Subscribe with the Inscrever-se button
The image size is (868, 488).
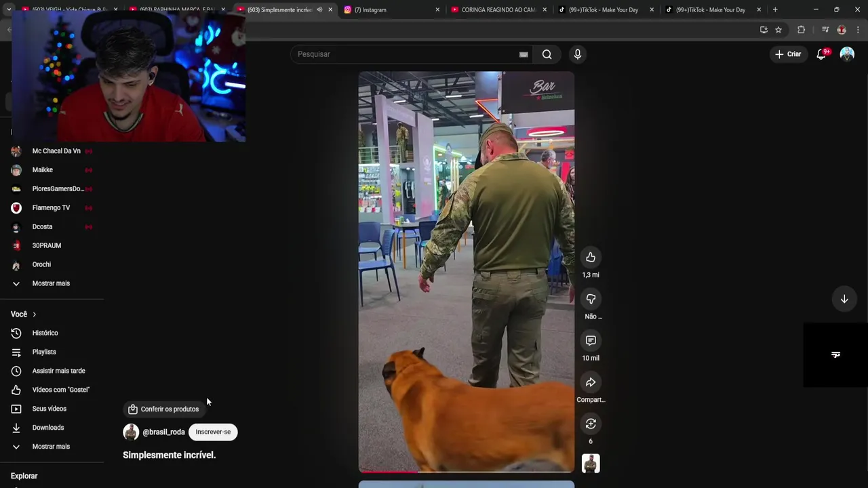point(213,432)
